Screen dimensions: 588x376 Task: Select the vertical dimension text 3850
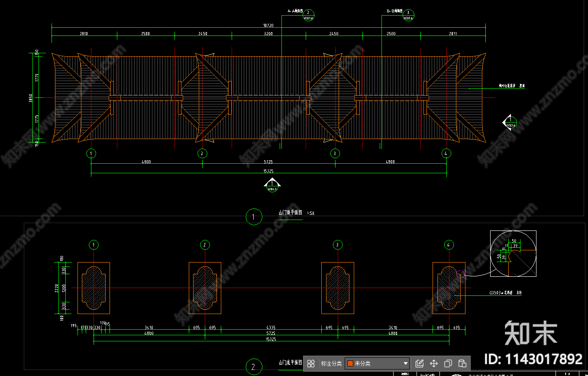(x=31, y=97)
